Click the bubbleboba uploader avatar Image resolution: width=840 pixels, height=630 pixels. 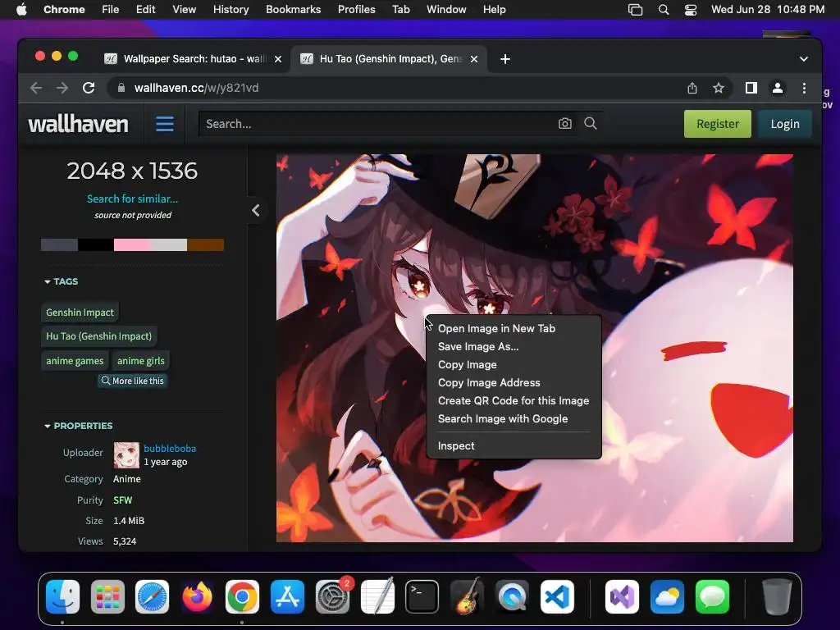click(126, 454)
